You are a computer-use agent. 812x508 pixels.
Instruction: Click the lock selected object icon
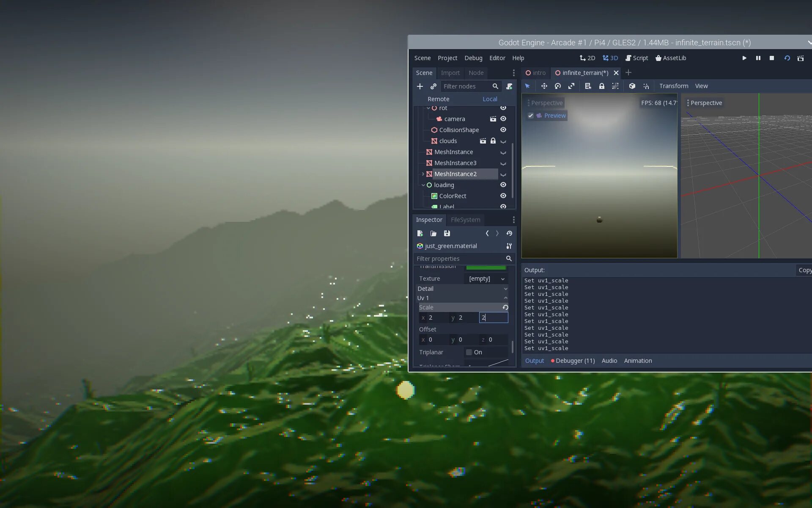[601, 86]
